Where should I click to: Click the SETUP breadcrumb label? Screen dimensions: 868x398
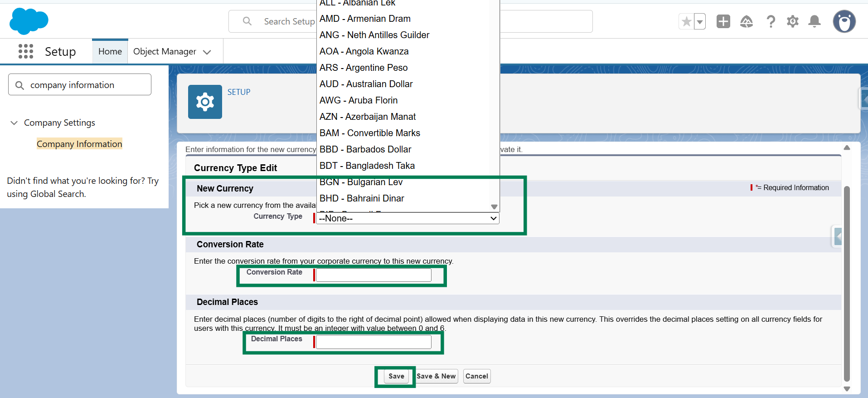pos(239,92)
